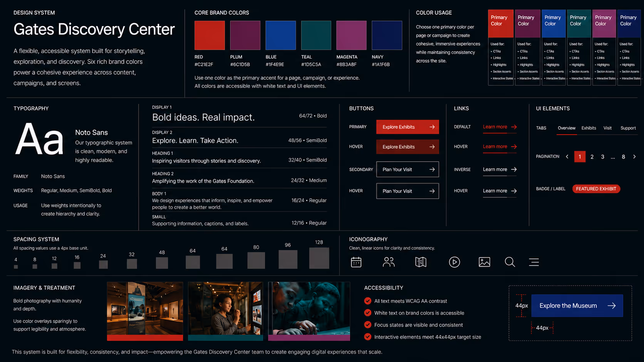Image resolution: width=644 pixels, height=362 pixels.
Task: Select pagination page 8
Action: (624, 157)
